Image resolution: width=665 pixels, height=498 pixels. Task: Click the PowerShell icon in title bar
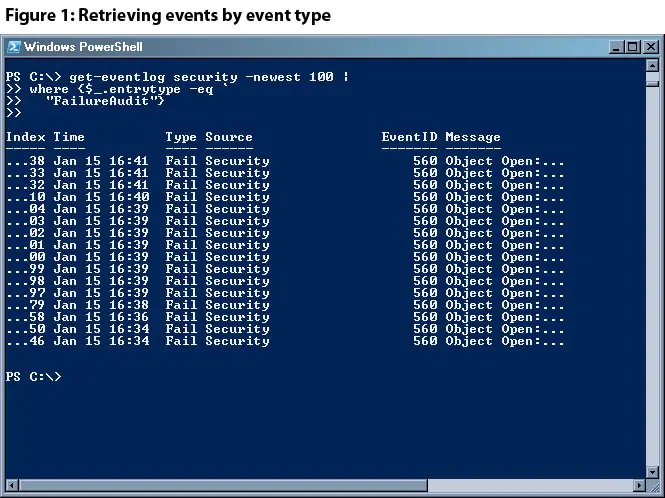(x=14, y=47)
